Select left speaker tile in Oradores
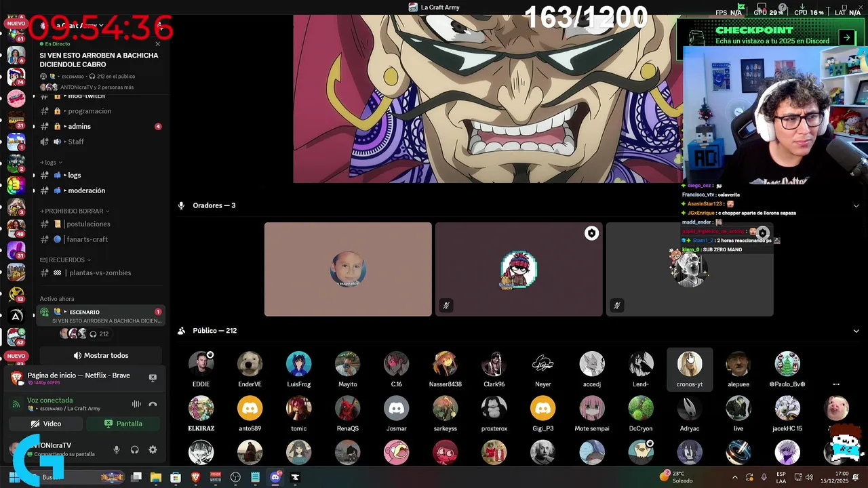The image size is (868, 488). click(x=348, y=269)
